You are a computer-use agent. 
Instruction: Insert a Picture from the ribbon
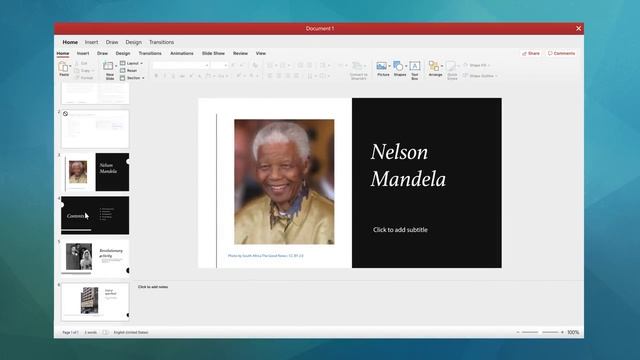tap(382, 69)
